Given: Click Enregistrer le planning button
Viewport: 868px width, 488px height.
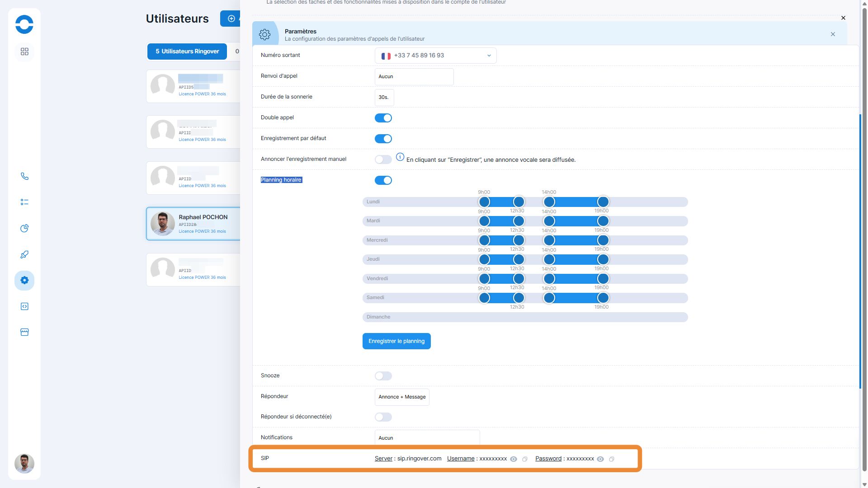Looking at the screenshot, I should click(x=396, y=341).
